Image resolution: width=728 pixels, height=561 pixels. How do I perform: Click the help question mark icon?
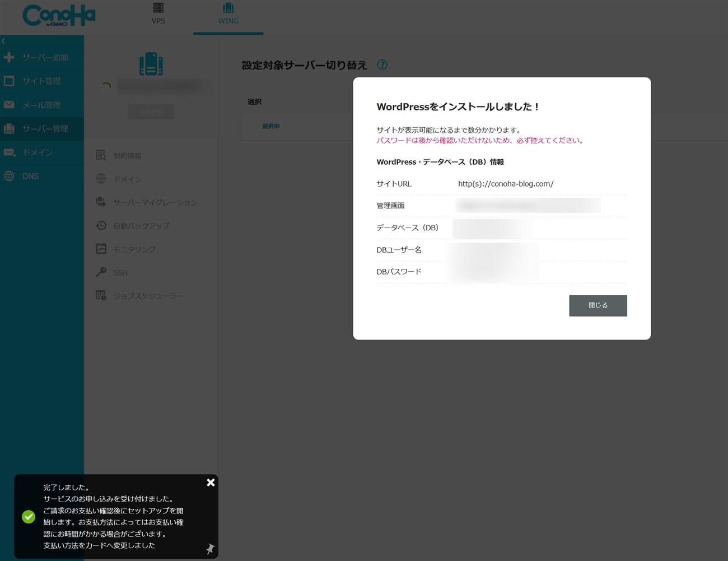click(x=382, y=64)
